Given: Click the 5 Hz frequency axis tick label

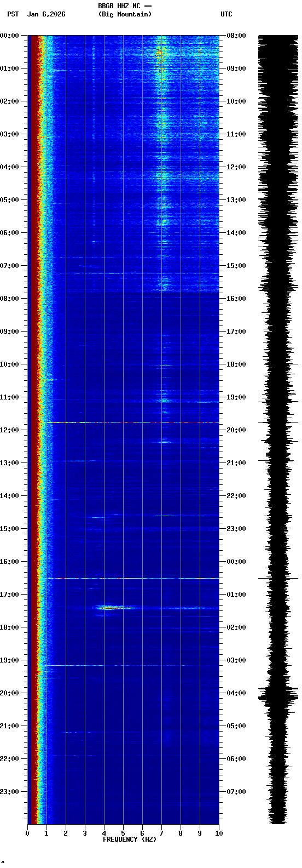Looking at the screenshot, I should coord(123,833).
